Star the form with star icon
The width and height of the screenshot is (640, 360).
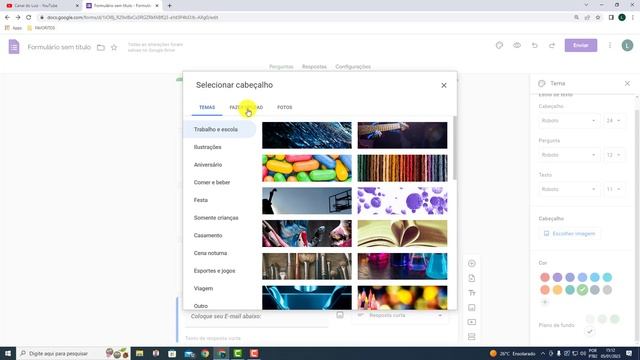(x=114, y=48)
